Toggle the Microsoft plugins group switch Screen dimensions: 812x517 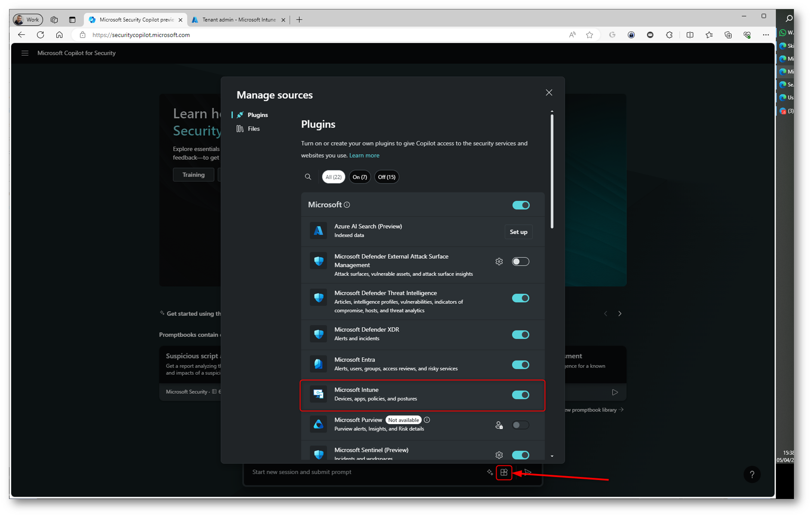click(521, 205)
